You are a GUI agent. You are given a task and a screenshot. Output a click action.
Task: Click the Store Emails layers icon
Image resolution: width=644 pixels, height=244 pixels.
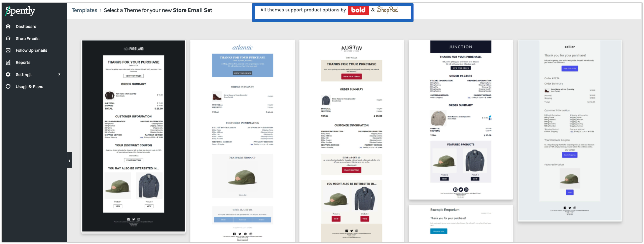pos(8,38)
